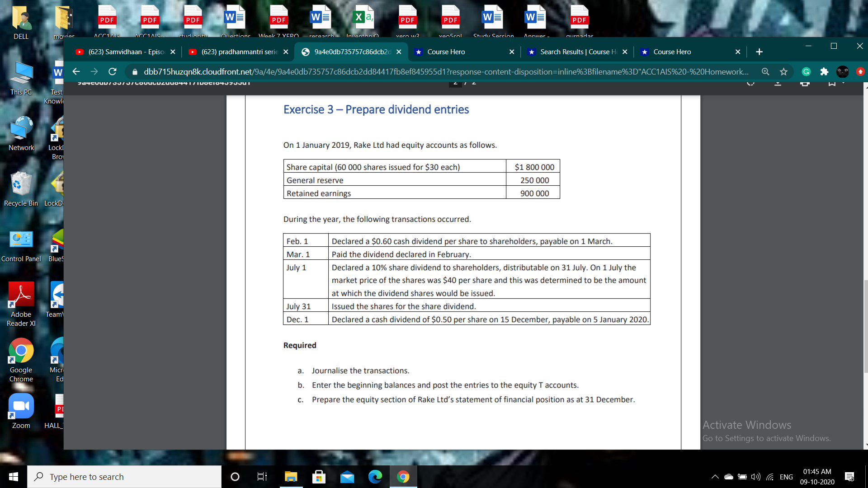Show hidden system tray icons chevron
This screenshot has height=488, width=868.
pos(715,477)
